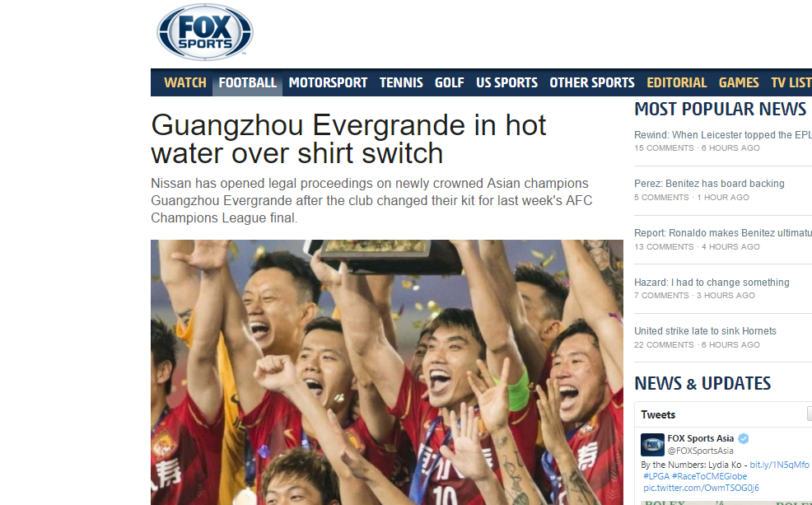Open the WATCH menu item
Viewport: 812px width, 505px height.
184,82
